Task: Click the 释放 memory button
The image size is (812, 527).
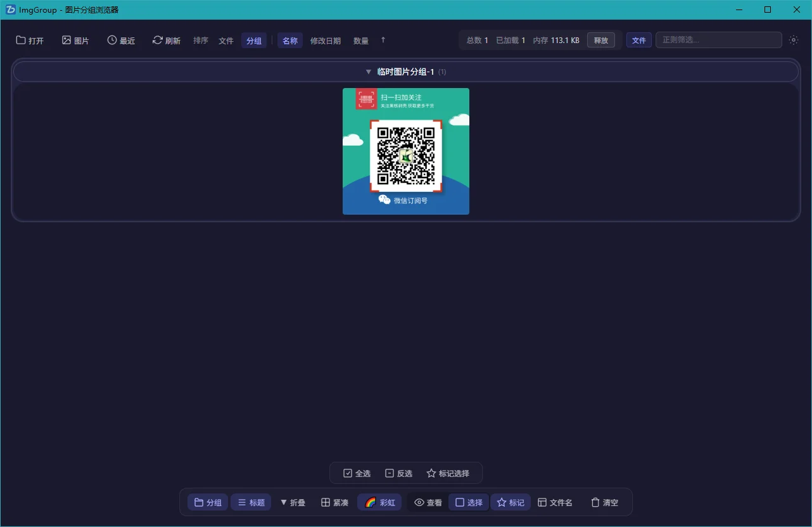Action: coord(601,40)
